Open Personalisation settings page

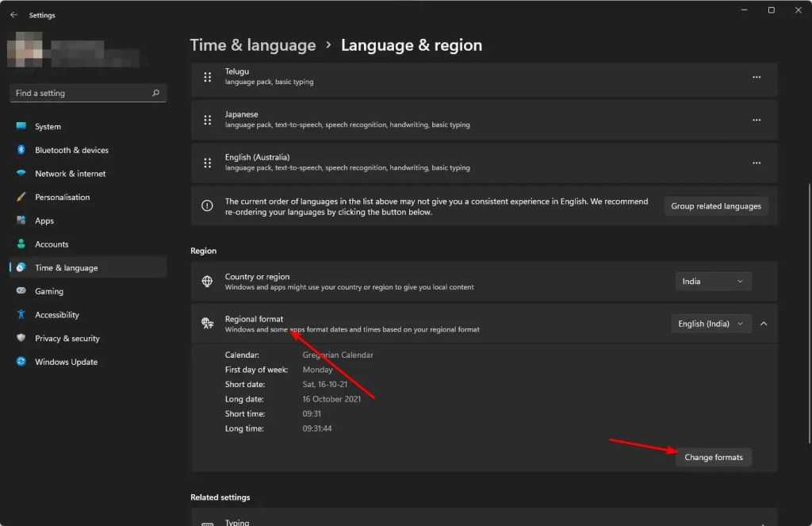pos(62,197)
